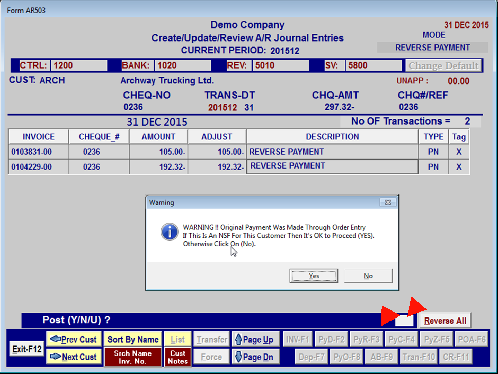Go to Next Cust
The width and height of the screenshot is (498, 374).
74,357
